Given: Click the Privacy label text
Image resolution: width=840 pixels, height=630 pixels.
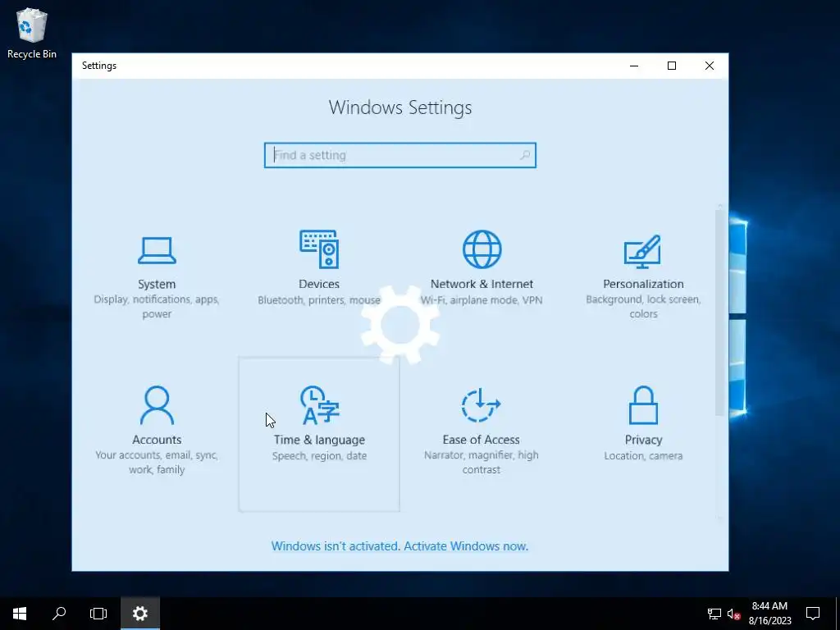Looking at the screenshot, I should click(643, 440).
